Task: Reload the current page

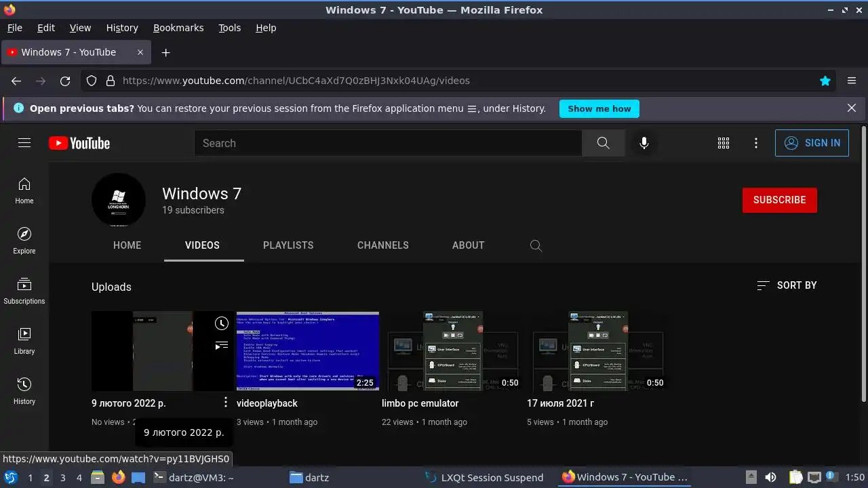Action: coord(65,81)
